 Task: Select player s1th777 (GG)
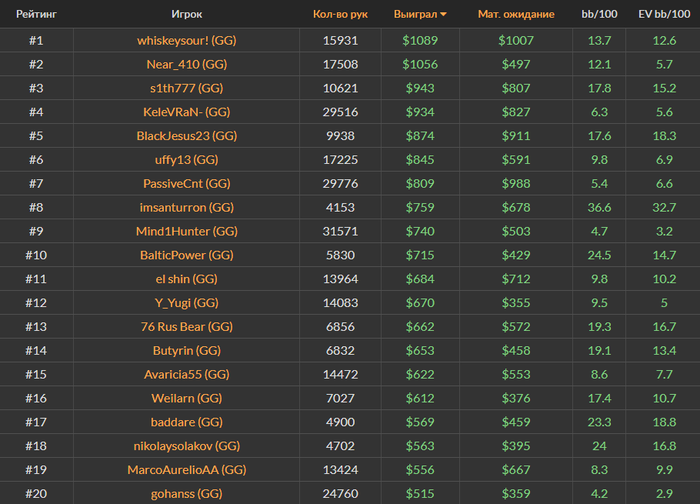[x=186, y=88]
